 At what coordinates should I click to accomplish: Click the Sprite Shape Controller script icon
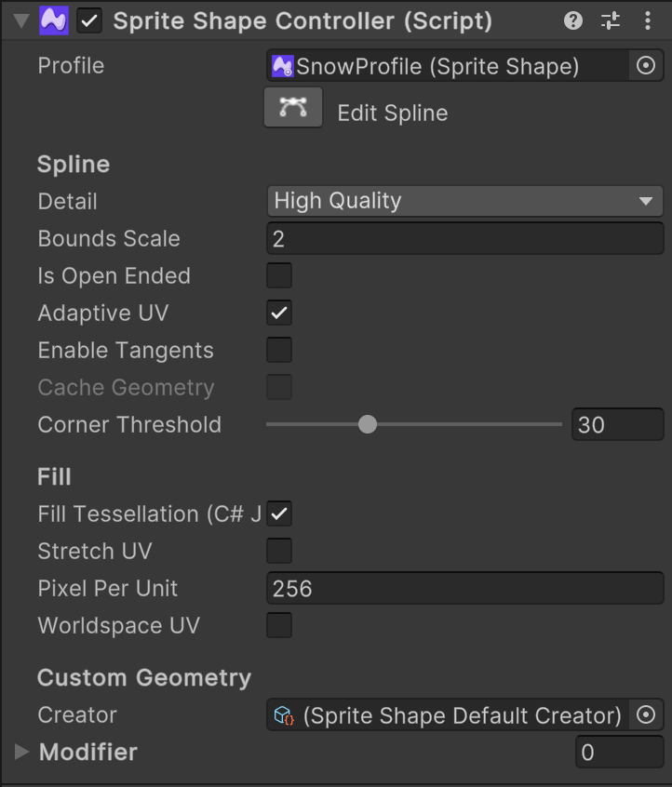(x=53, y=20)
